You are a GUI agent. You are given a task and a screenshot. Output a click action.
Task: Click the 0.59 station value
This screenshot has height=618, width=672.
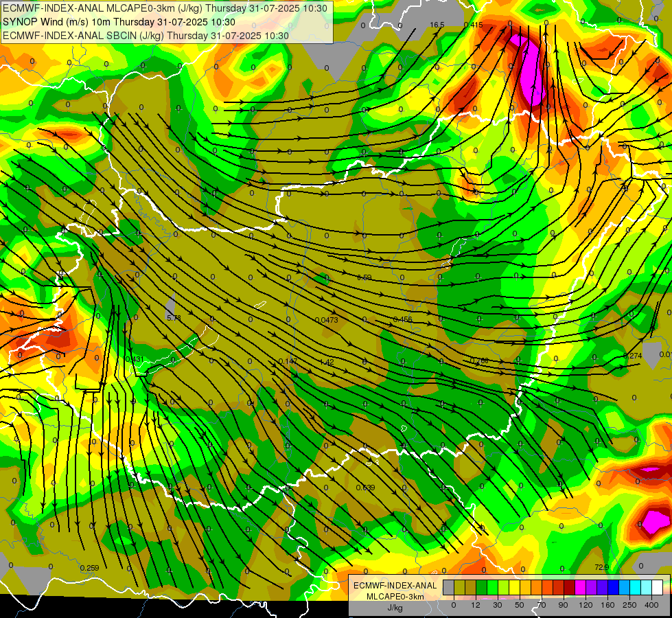364,277
